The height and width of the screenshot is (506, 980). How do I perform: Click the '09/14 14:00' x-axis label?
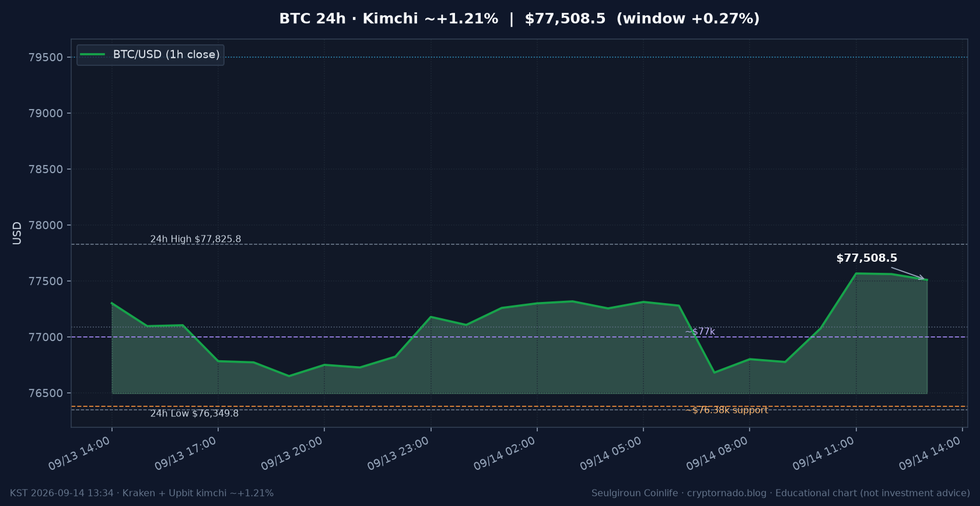pos(930,454)
